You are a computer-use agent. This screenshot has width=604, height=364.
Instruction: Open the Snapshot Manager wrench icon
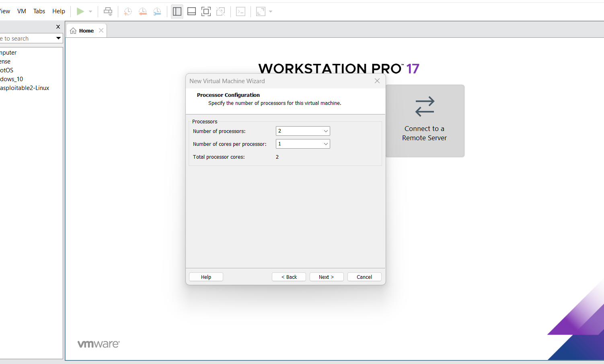[157, 12]
